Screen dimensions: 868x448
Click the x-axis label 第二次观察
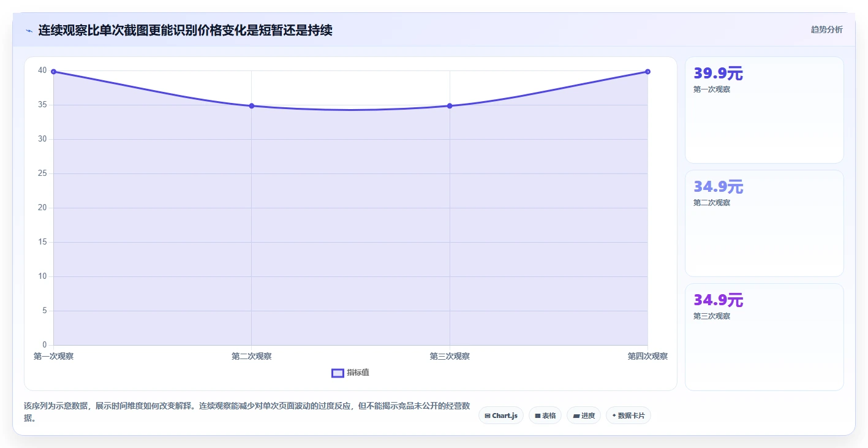tap(252, 356)
